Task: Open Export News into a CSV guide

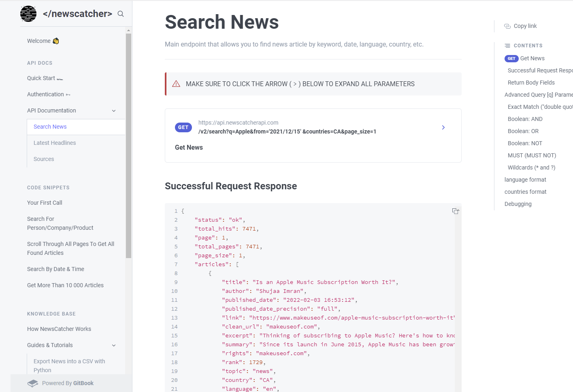Action: click(69, 366)
